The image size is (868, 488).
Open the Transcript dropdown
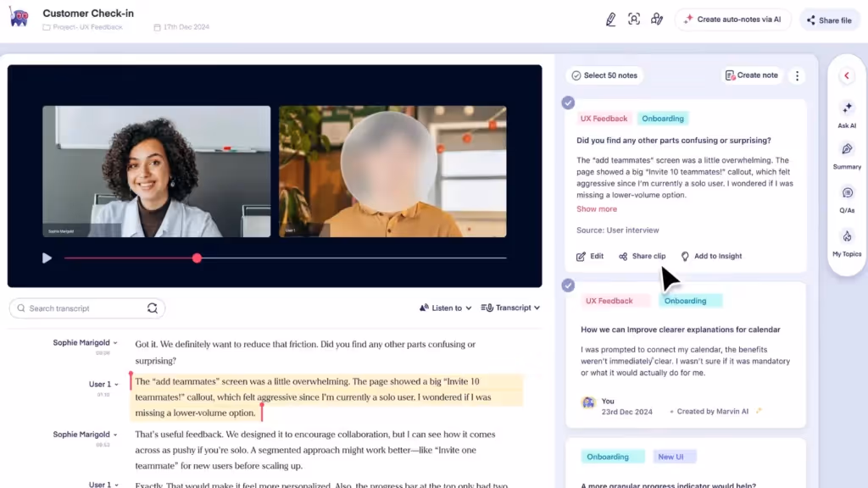(x=510, y=308)
